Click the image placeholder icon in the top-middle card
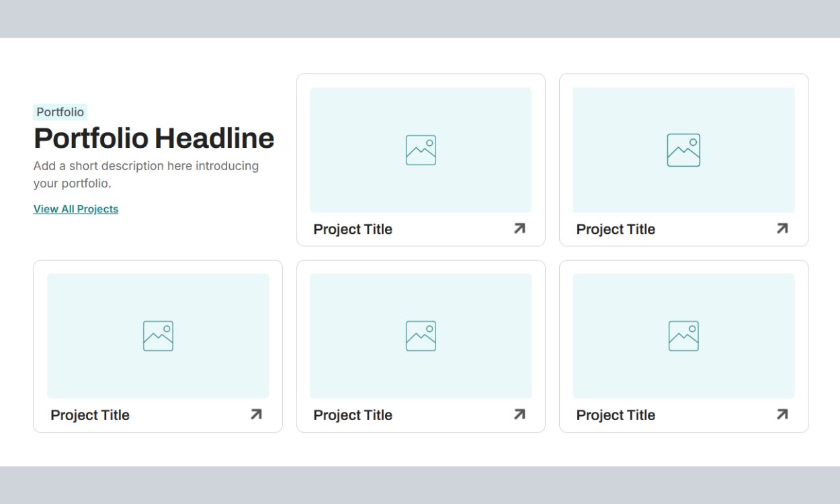Image resolution: width=840 pixels, height=504 pixels. (421, 150)
